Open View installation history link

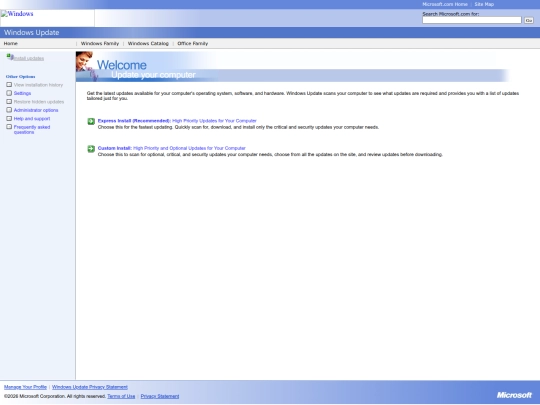coord(38,85)
